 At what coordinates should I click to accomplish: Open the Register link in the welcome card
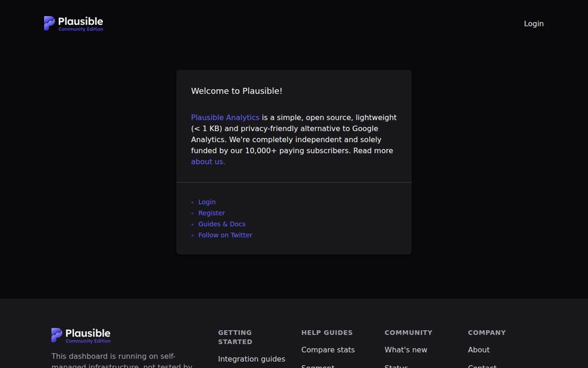tap(212, 213)
